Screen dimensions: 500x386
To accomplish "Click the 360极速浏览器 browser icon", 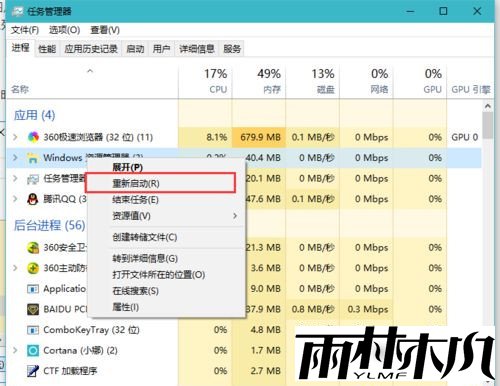I will tap(33, 137).
